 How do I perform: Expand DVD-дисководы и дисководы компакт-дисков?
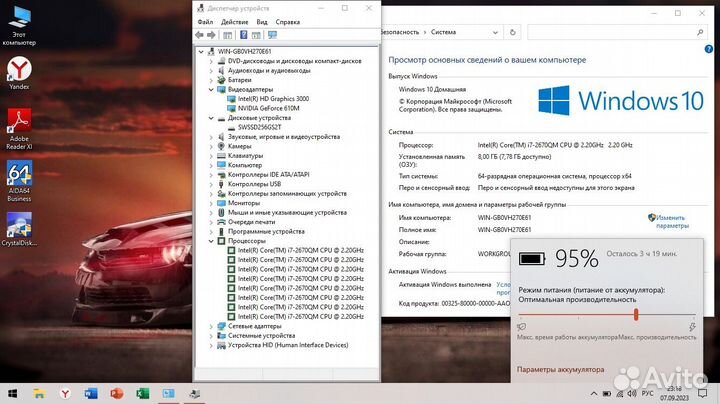pos(211,61)
